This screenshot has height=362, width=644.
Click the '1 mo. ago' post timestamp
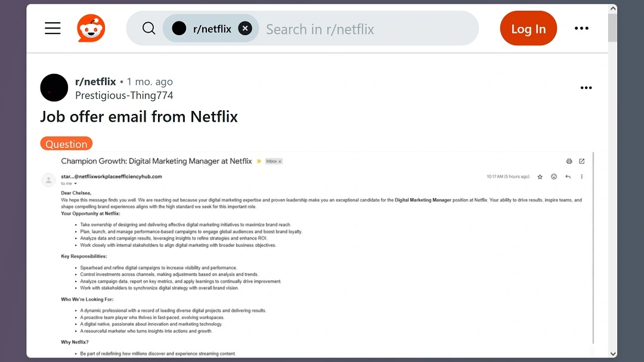(150, 82)
